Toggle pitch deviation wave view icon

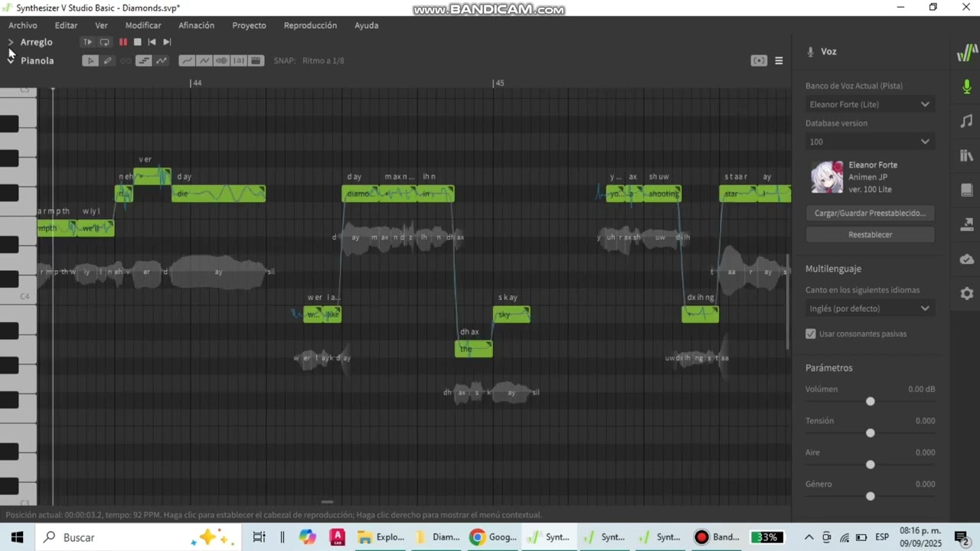coord(204,60)
